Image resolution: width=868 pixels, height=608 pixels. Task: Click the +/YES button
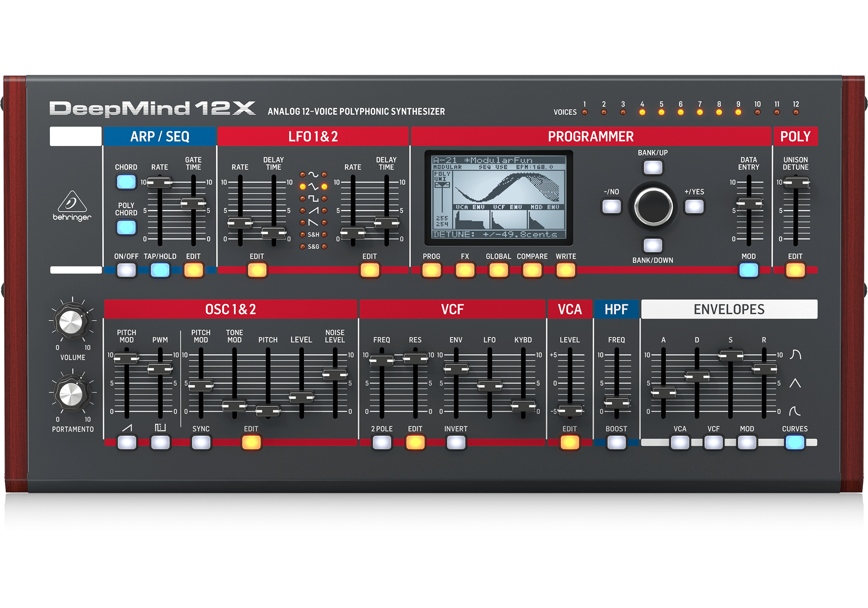point(694,206)
